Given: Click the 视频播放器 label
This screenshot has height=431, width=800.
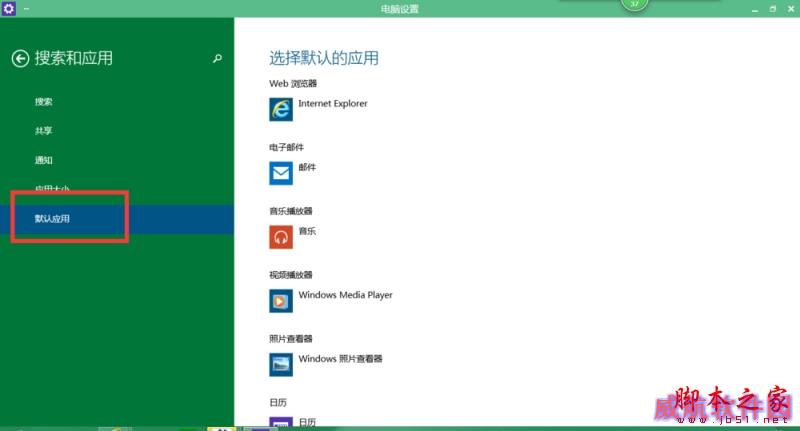Looking at the screenshot, I should (290, 275).
